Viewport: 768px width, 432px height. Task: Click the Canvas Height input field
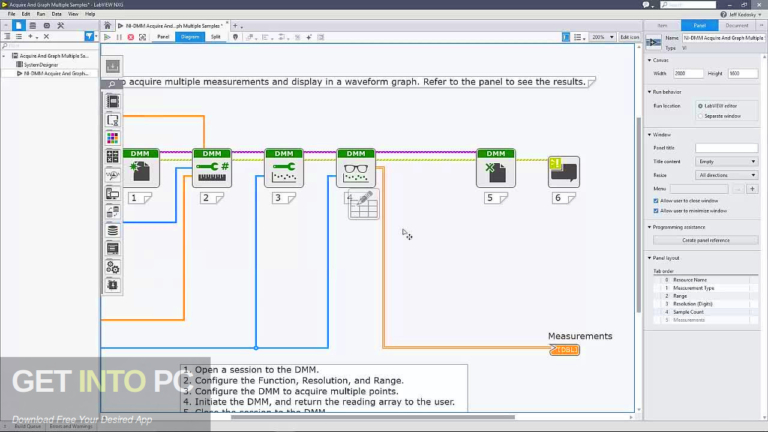[743, 73]
